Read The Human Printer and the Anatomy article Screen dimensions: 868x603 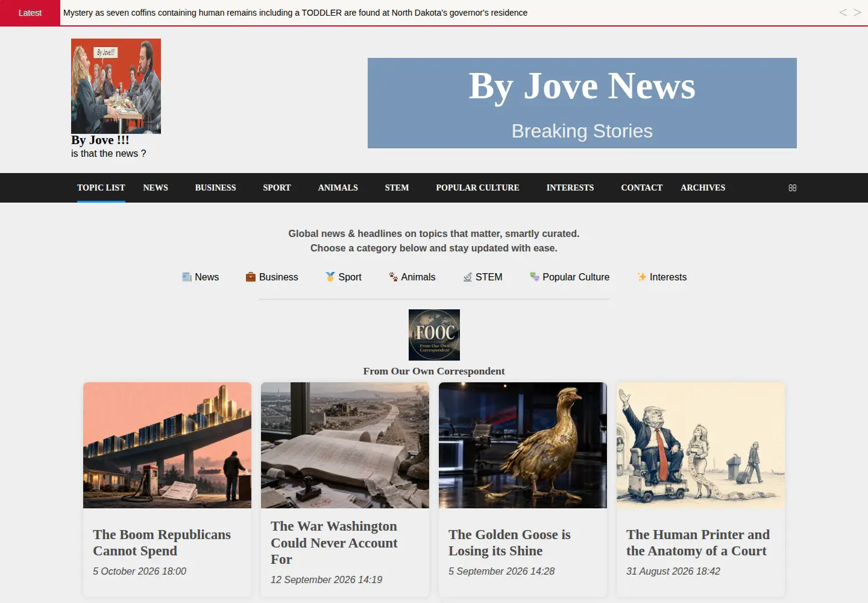pos(698,543)
